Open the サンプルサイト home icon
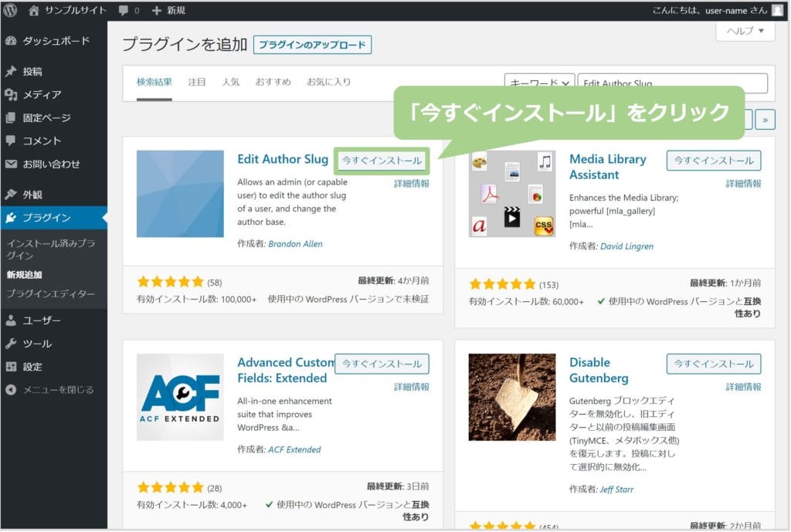 pyautogui.click(x=33, y=10)
